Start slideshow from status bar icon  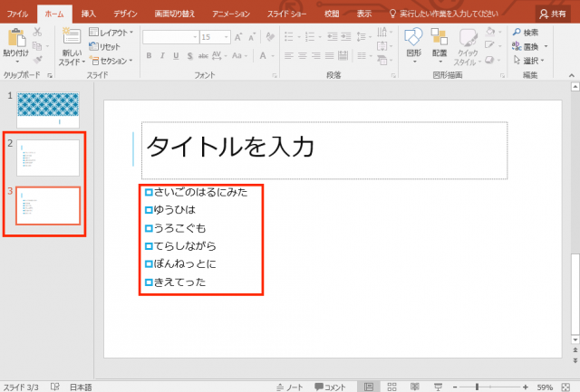[439, 387]
